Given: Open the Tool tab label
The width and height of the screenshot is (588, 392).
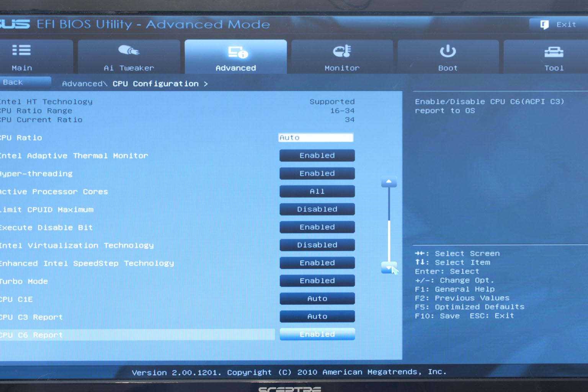Looking at the screenshot, I should 554,68.
